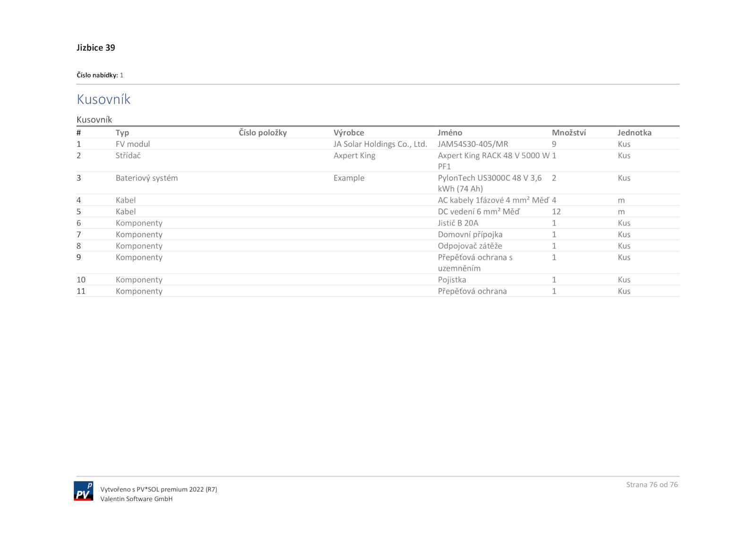Select the JAM54S30-405/MR module name
The height and width of the screenshot is (535, 756).
[473, 144]
